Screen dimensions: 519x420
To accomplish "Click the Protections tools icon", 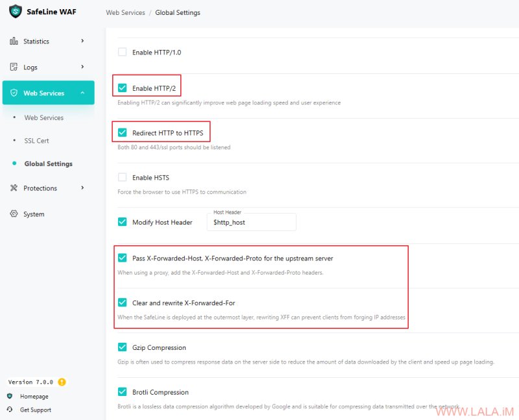I will 14,188.
